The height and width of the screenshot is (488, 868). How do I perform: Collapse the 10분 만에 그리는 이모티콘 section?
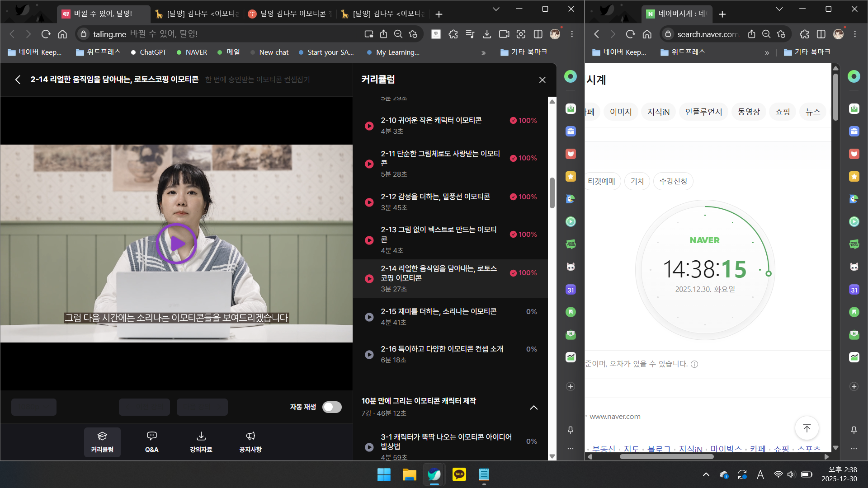pyautogui.click(x=533, y=408)
